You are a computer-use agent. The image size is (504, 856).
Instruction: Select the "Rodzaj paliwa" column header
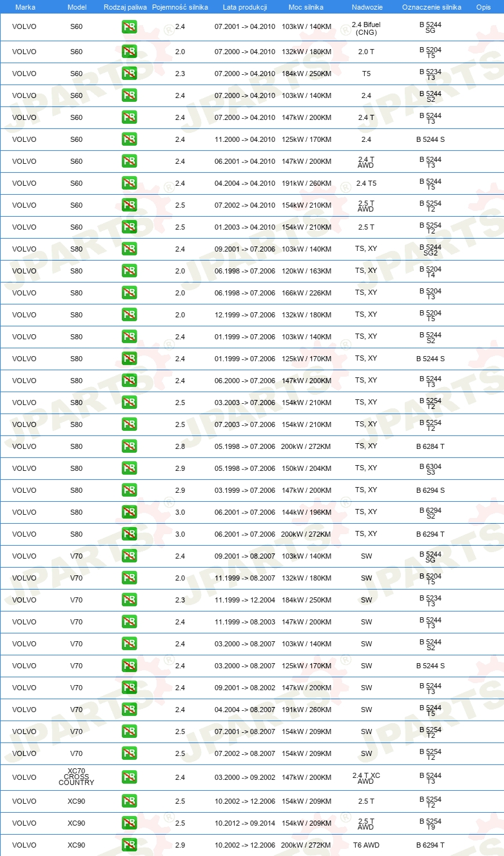coord(125,6)
